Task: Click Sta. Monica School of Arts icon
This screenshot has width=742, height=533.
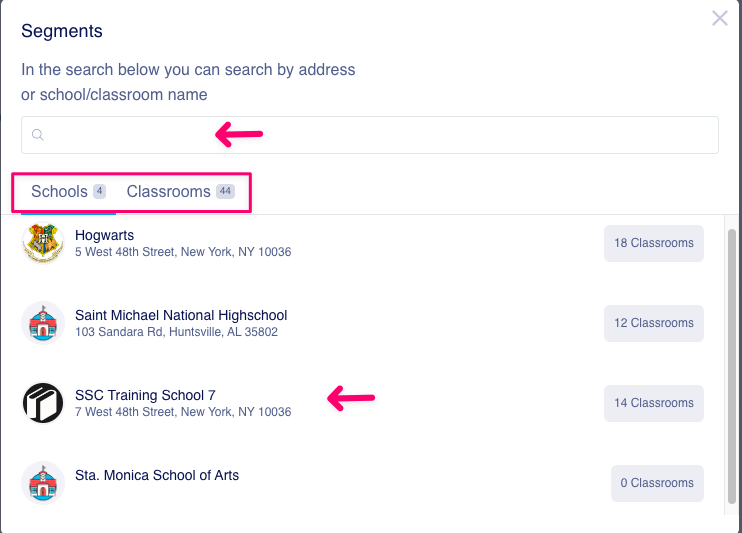Action: point(43,483)
